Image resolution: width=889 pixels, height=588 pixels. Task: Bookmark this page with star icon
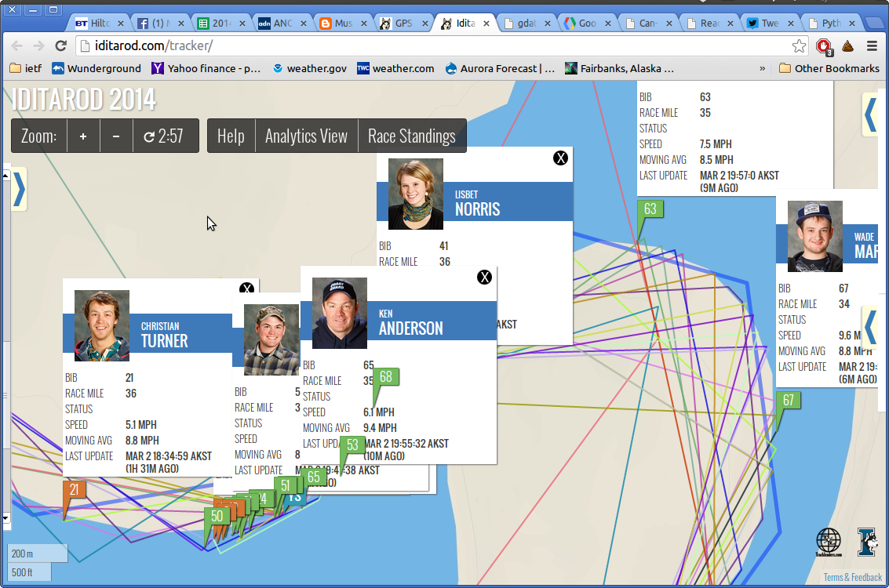point(800,46)
